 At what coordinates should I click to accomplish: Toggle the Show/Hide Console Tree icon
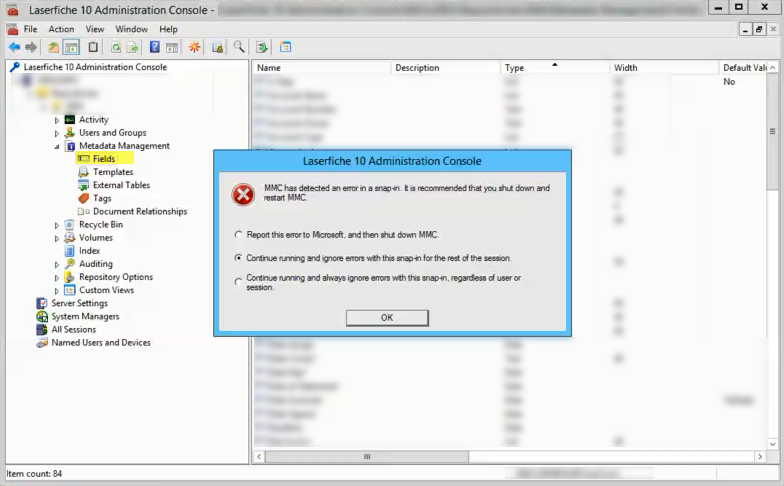tap(72, 48)
